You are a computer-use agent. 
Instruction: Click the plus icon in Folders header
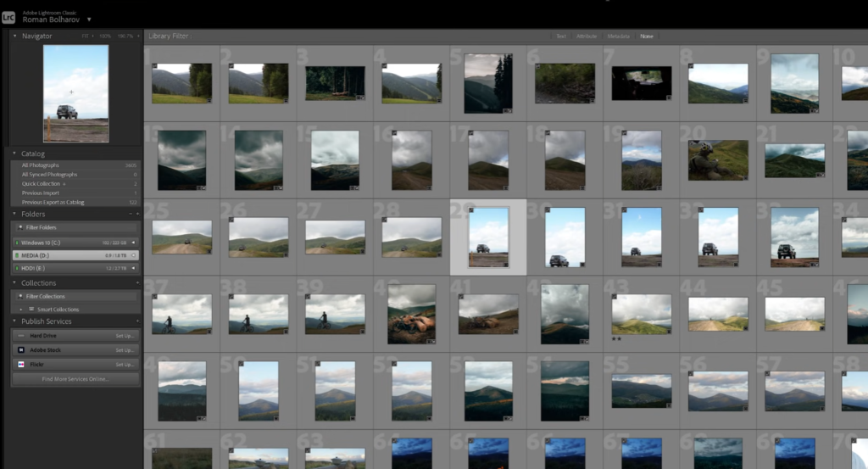tap(137, 215)
